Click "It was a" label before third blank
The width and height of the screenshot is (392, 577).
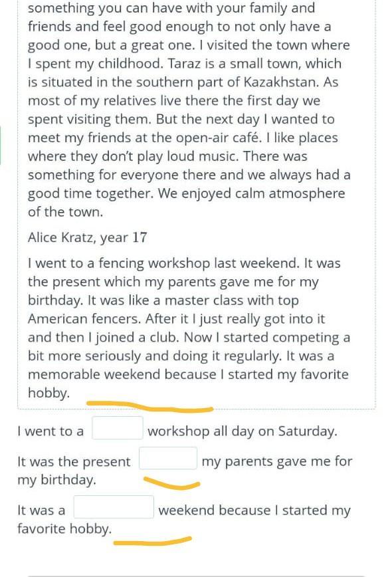point(41,511)
